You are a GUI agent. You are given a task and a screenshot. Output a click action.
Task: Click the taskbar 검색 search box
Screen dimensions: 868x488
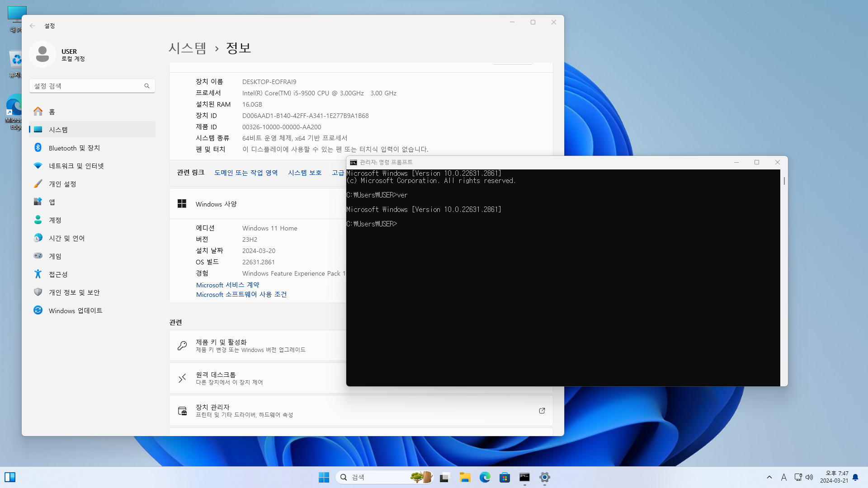coord(385,477)
